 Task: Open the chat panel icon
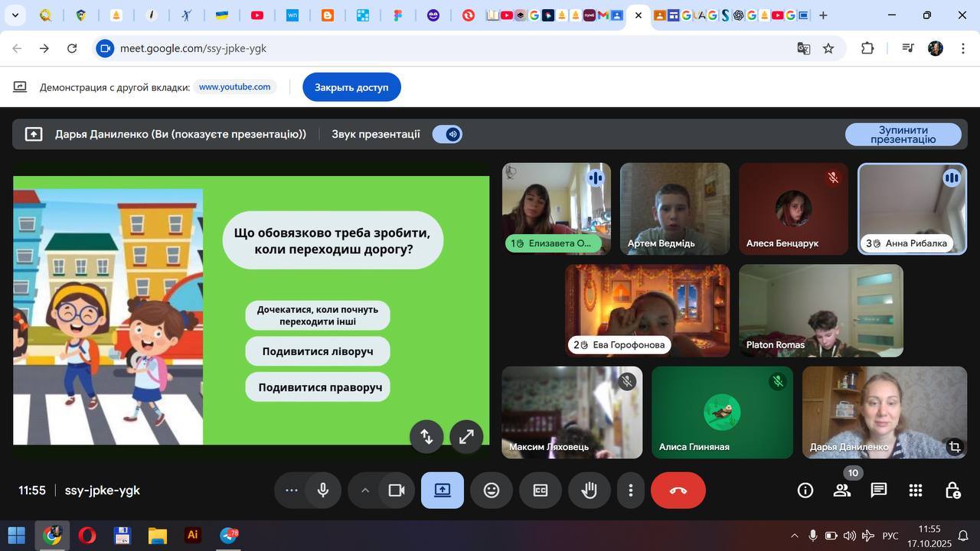879,491
